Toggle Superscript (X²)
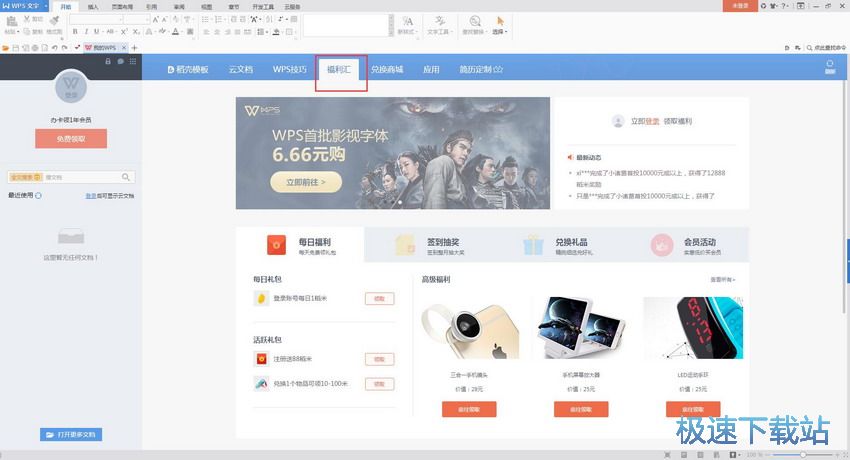850x460 pixels. 124,32
